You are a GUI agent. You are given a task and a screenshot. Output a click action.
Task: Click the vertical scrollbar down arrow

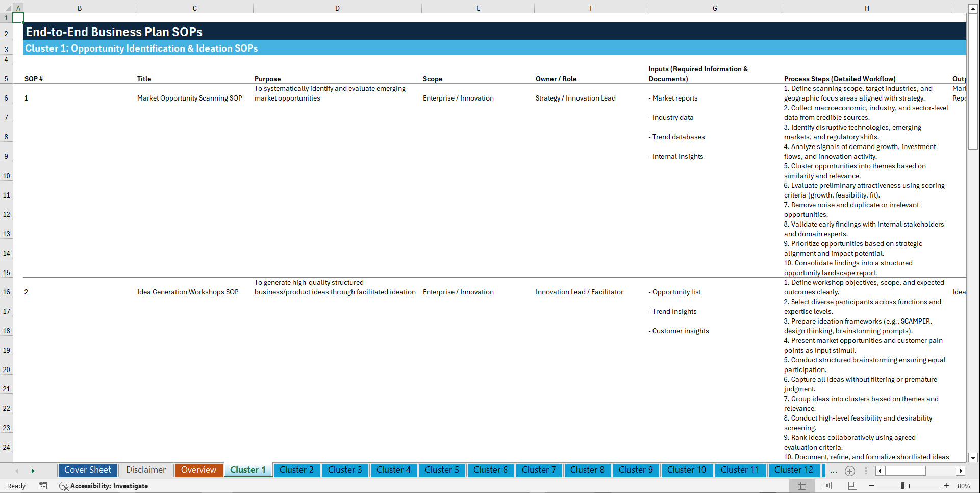pyautogui.click(x=973, y=458)
